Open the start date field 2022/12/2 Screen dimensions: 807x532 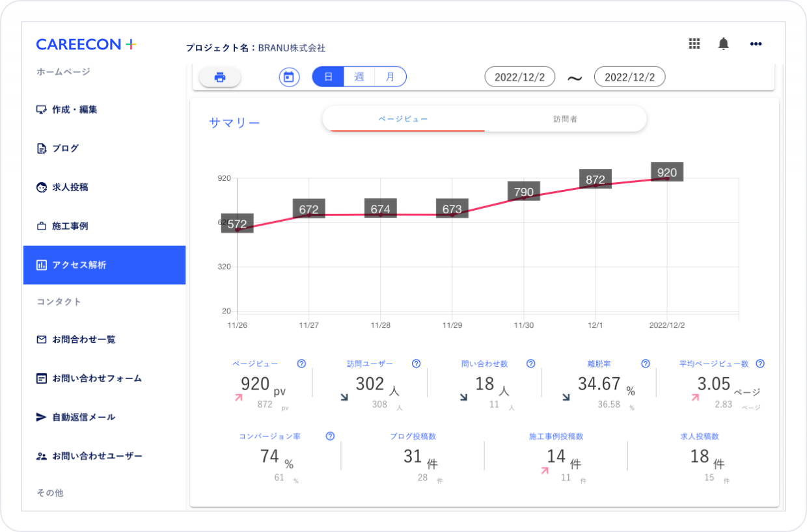(519, 76)
